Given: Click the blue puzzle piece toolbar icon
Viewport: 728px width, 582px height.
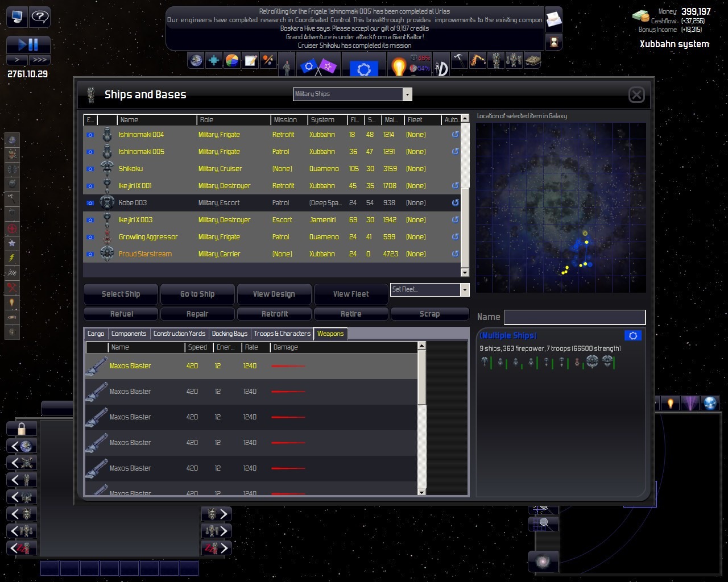Looking at the screenshot, I should point(214,60).
